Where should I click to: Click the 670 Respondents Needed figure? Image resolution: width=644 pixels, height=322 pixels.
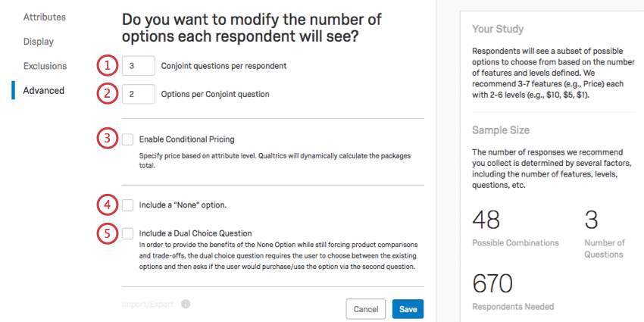492,283
